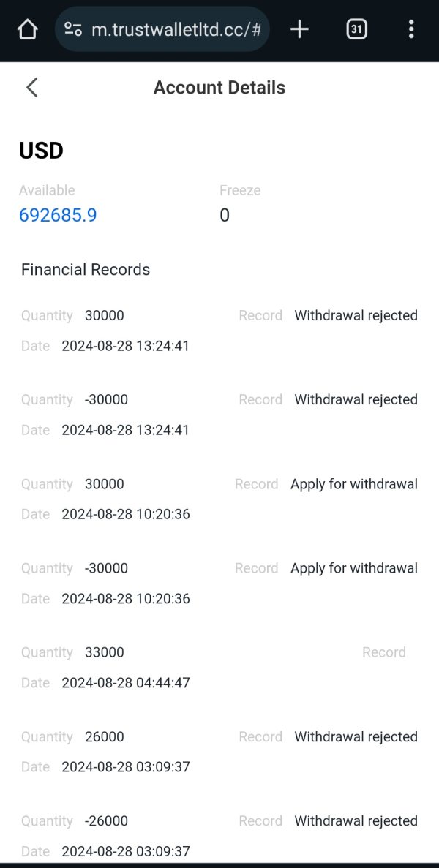Viewport: 439px width, 868px height.
Task: Tap the browser home icon
Action: point(27,29)
